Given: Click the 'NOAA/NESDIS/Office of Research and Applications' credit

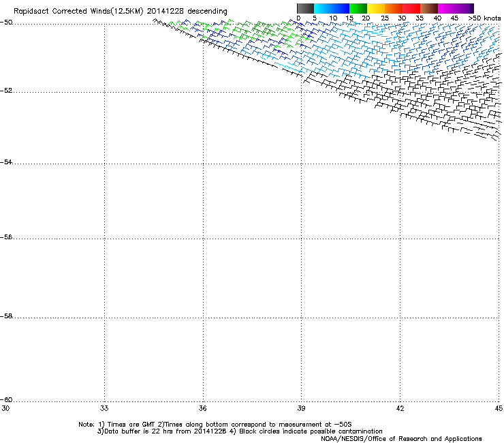Looking at the screenshot, I should coord(401,439).
